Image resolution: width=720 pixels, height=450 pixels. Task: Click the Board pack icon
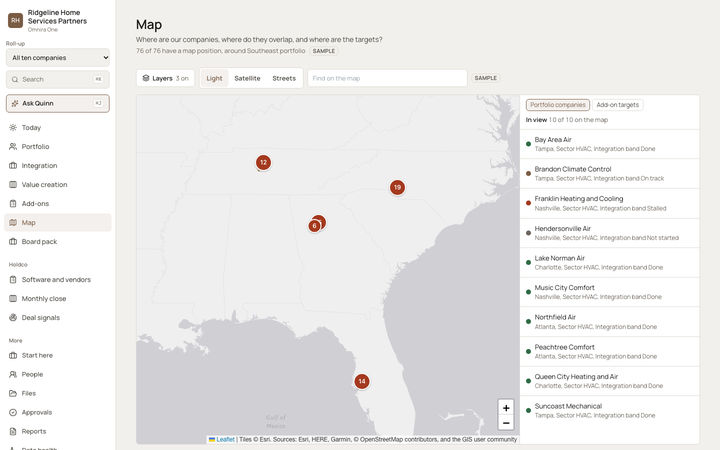[13, 242]
